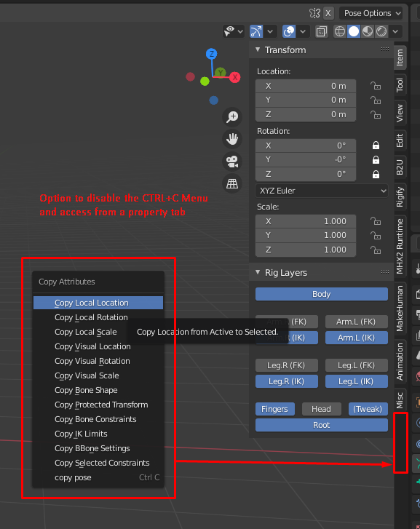Open gizmo options dropdown arrow
This screenshot has height=529, width=420.
[270, 31]
